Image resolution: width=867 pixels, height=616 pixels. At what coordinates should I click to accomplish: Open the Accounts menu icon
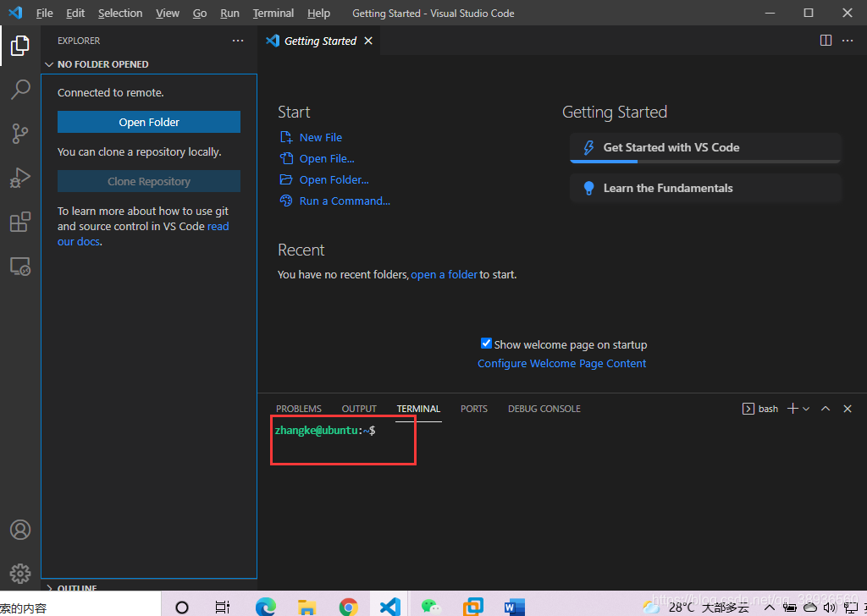pyautogui.click(x=20, y=529)
